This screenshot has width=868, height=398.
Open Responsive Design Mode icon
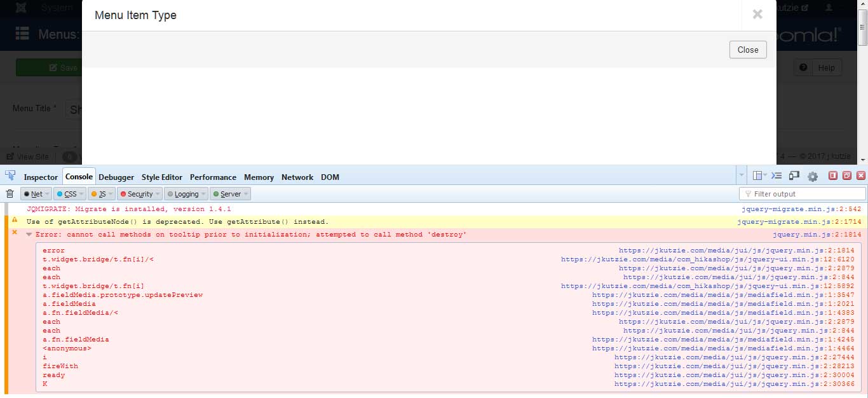coord(794,176)
